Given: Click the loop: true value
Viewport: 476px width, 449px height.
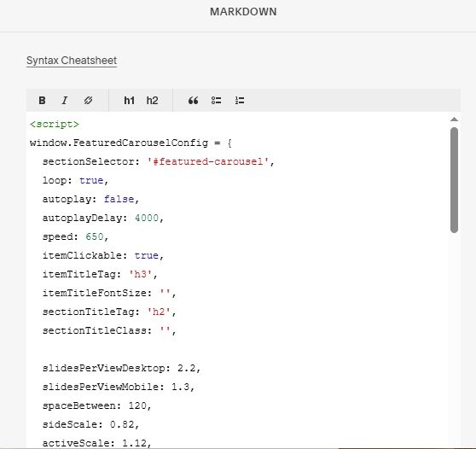Looking at the screenshot, I should [91, 180].
